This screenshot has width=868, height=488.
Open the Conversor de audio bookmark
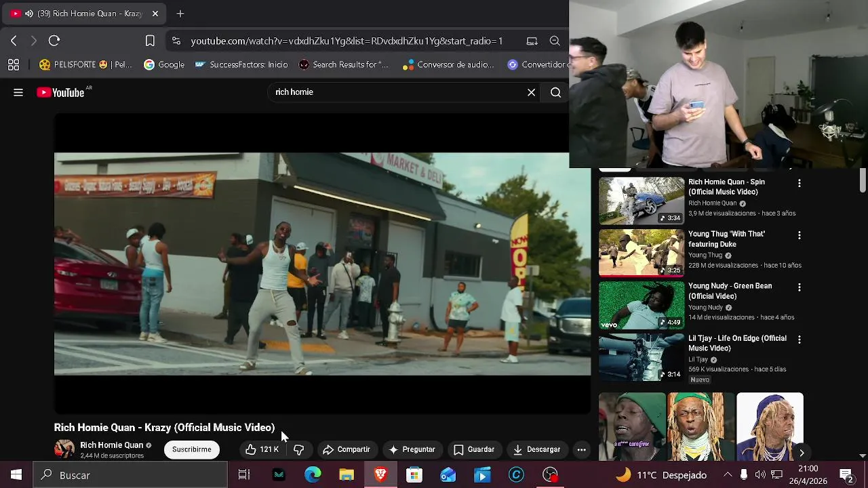click(448, 64)
